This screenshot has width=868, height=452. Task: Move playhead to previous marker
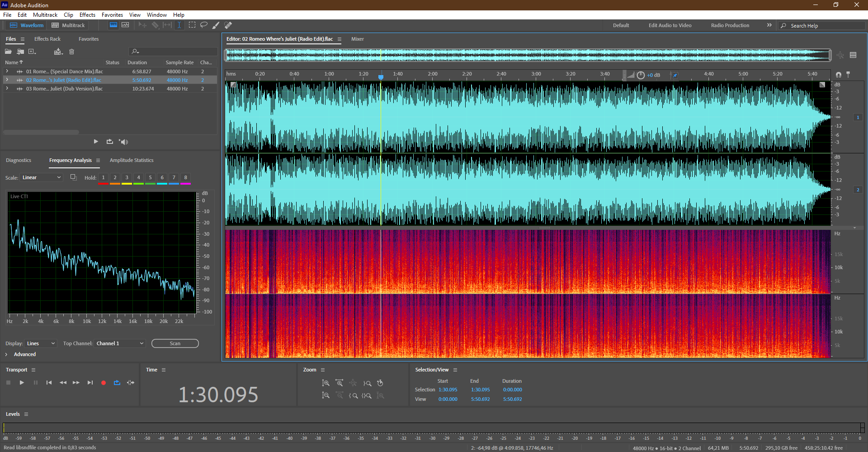click(x=49, y=383)
